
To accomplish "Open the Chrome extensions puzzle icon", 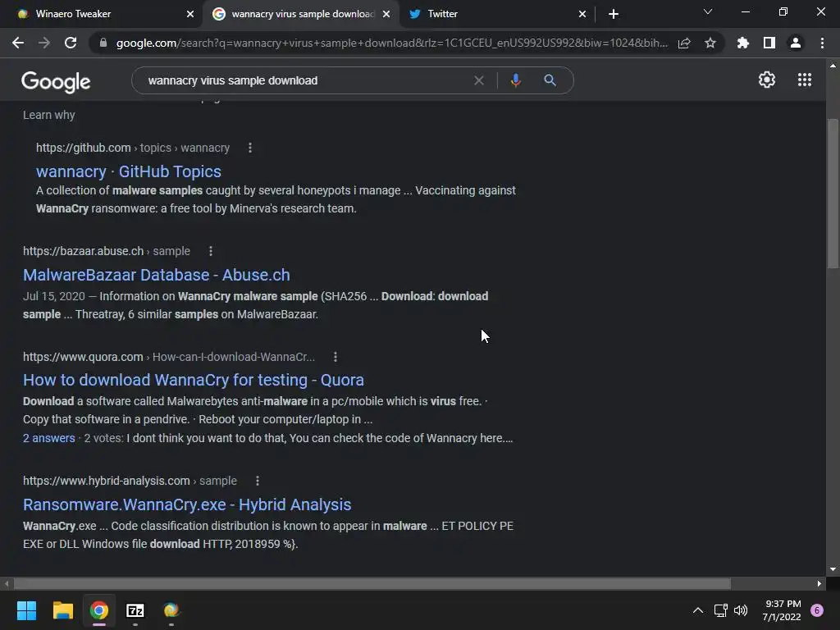I will (x=742, y=43).
